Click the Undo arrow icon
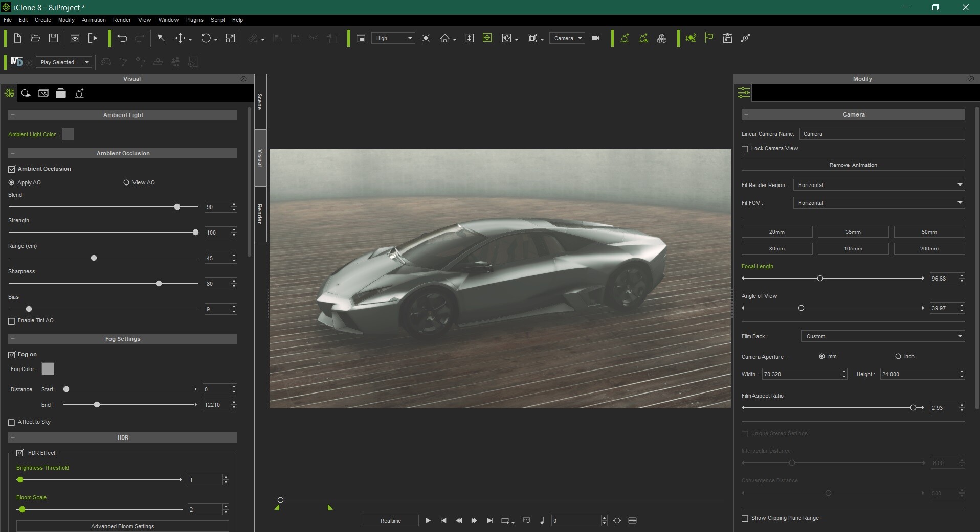The width and height of the screenshot is (980, 532). (122, 38)
